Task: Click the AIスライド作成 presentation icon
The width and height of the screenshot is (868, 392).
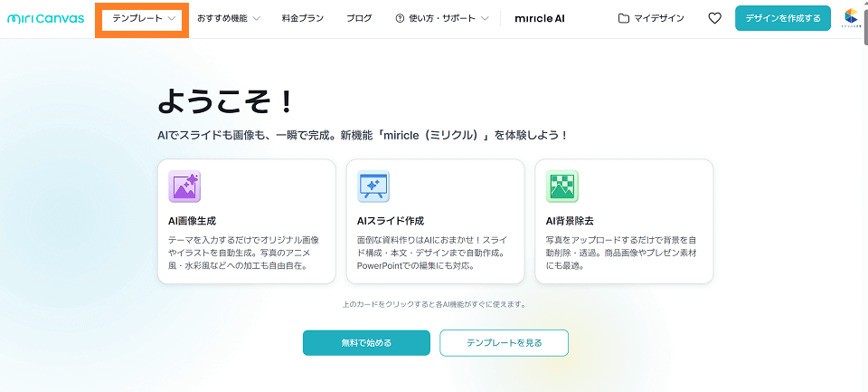Action: (373, 186)
